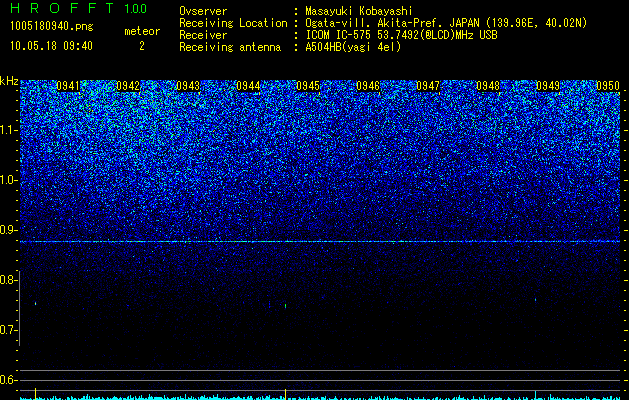Click the meteor echo just before 0945

(285, 306)
